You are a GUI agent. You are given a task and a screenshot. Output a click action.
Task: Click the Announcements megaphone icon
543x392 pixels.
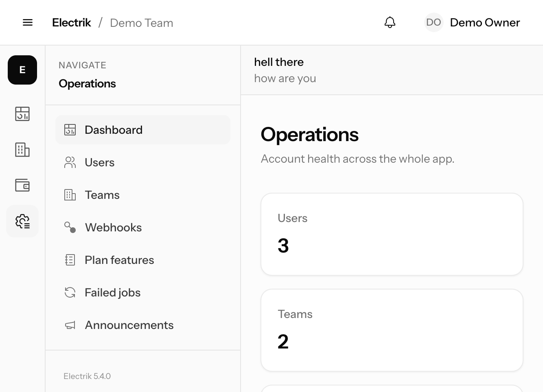coord(70,325)
